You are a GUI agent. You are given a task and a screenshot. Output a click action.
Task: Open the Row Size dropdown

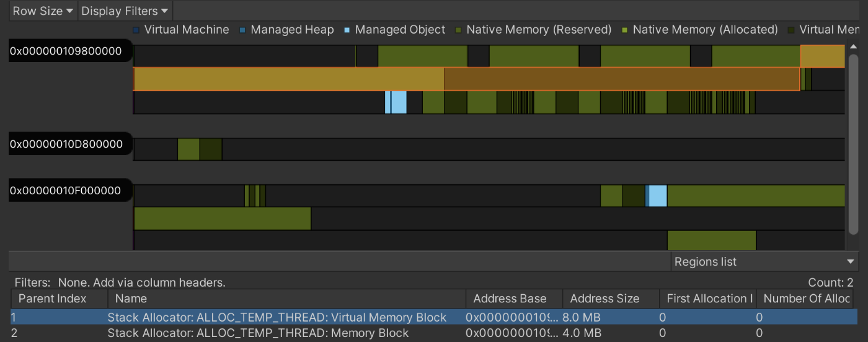point(43,11)
